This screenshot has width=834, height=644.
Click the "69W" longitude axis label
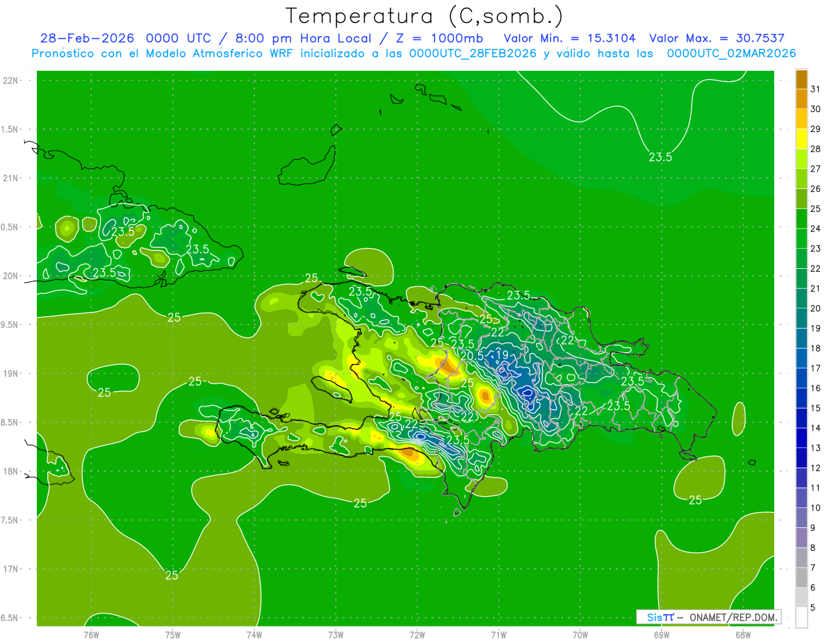point(662,634)
